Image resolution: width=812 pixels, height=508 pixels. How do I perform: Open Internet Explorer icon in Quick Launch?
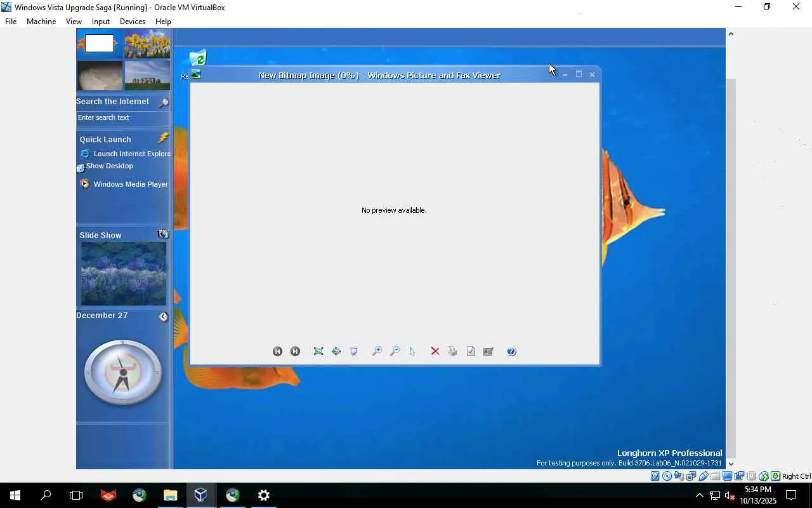85,154
